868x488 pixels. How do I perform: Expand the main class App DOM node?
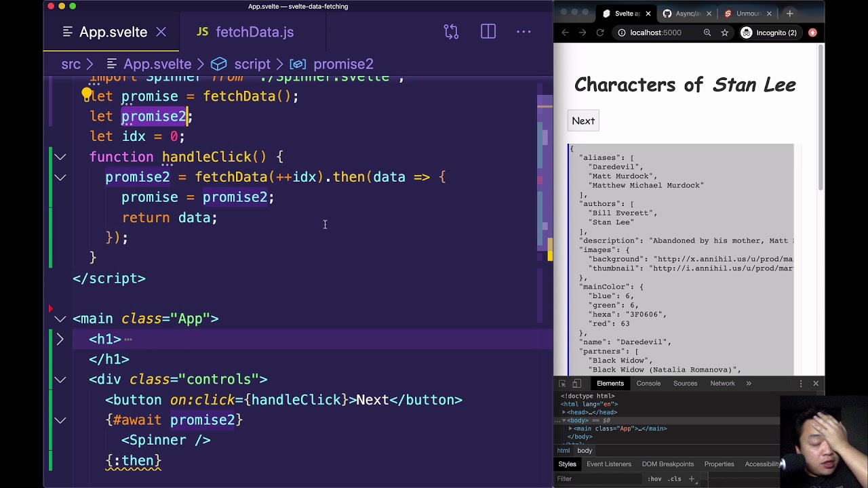click(570, 428)
